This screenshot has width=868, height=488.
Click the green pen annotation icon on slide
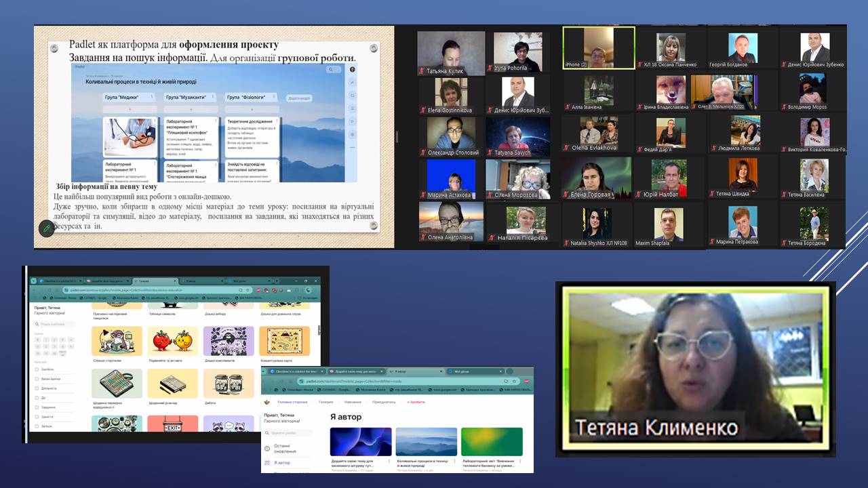pos(46,229)
